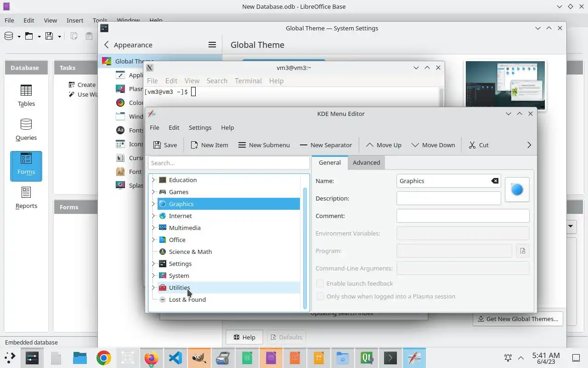The image size is (588, 368).
Task: Click New Item in the Menu Editor toolbar
Action: pos(209,145)
